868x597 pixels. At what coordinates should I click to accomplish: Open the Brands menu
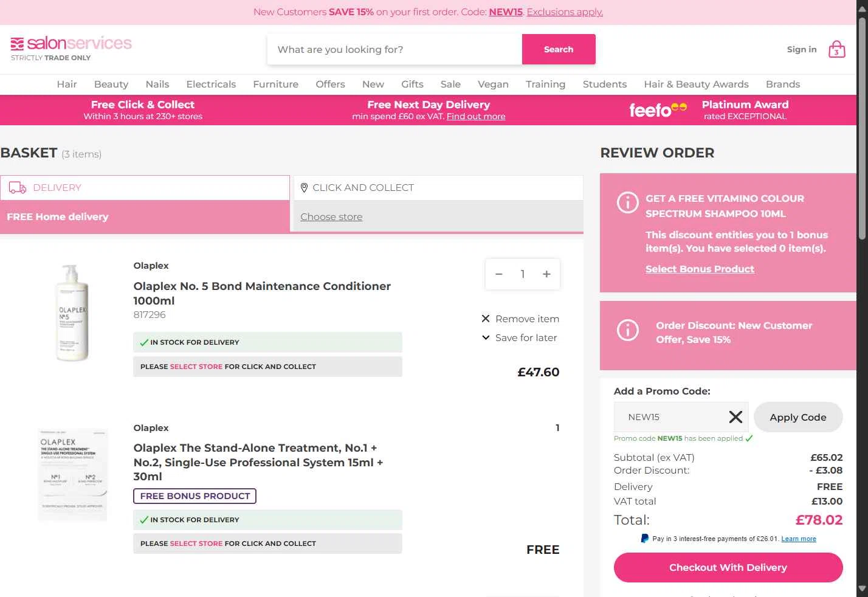[783, 85]
